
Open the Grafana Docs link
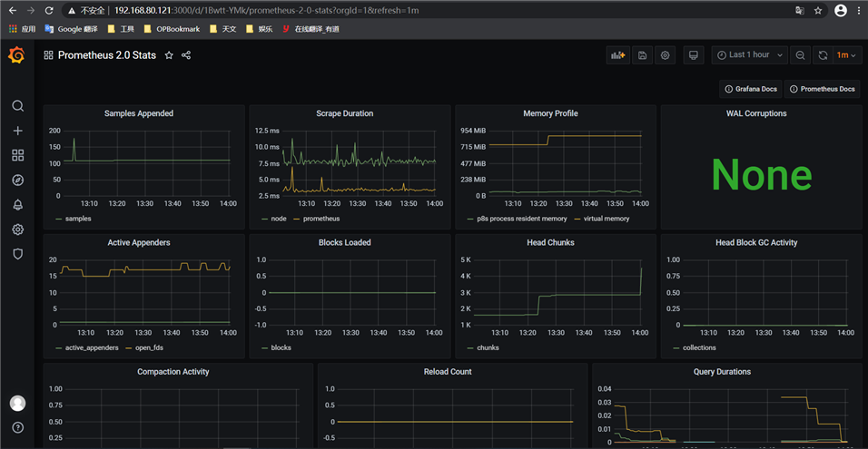[751, 89]
